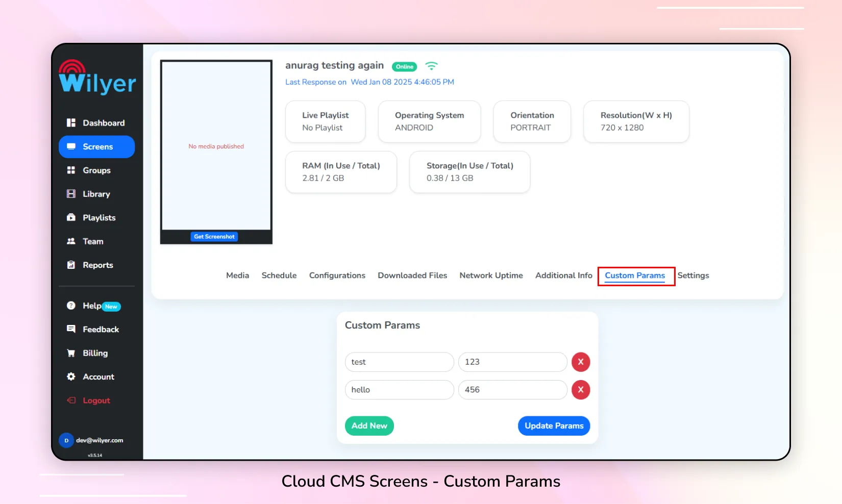842x504 pixels.
Task: Click the green Online status badge
Action: 405,67
